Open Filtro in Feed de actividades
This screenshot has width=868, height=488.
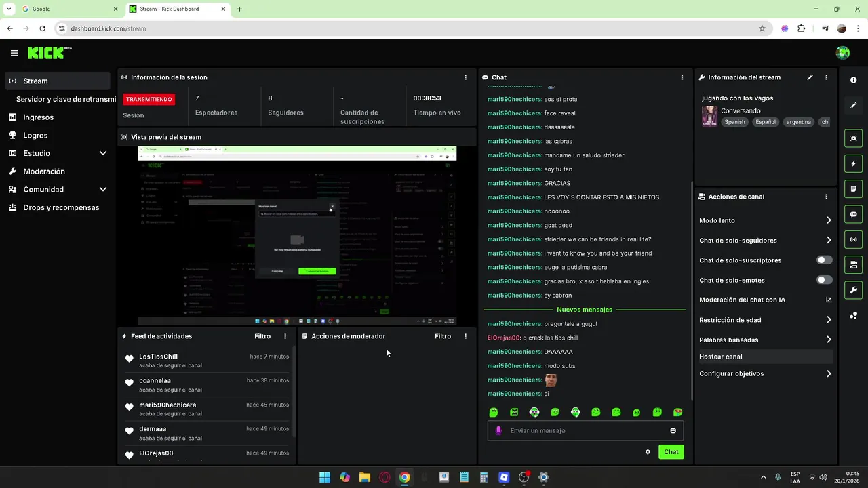click(x=262, y=336)
